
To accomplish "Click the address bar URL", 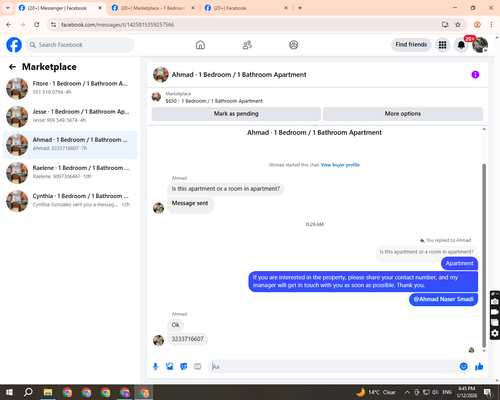I will (117, 25).
